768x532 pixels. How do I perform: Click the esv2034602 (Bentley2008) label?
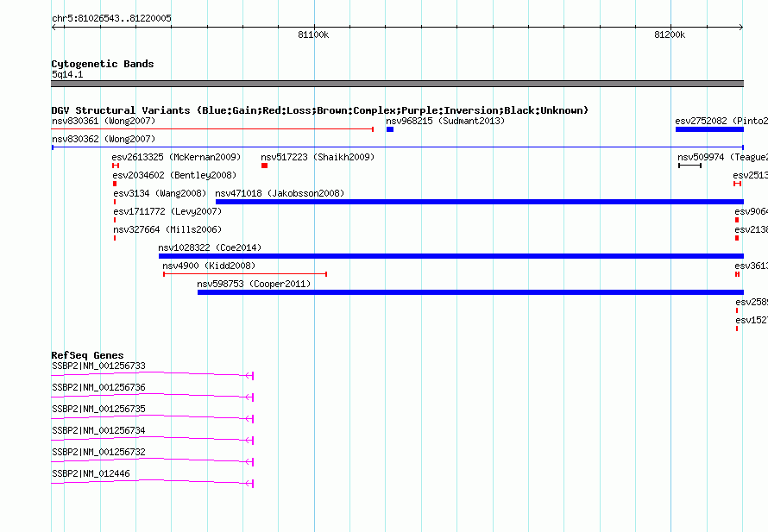tap(174, 175)
